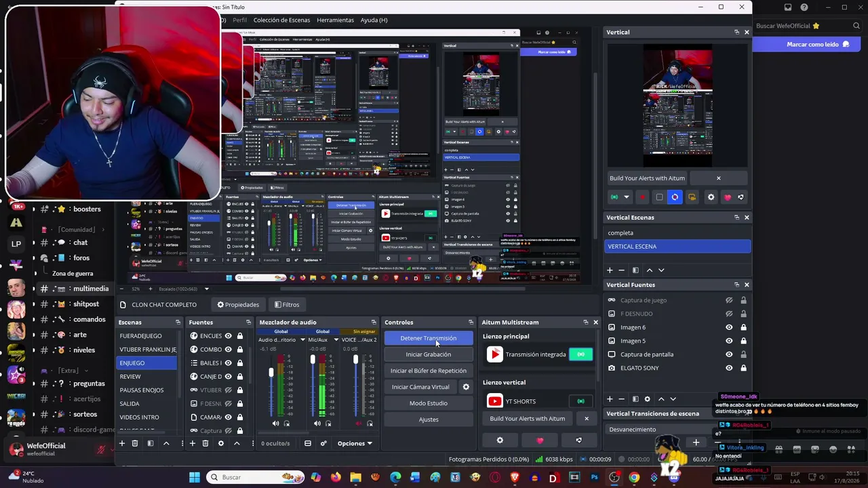This screenshot has width=868, height=488.
Task: Open Audio del escritorio channel dropdown
Action: coord(302,340)
